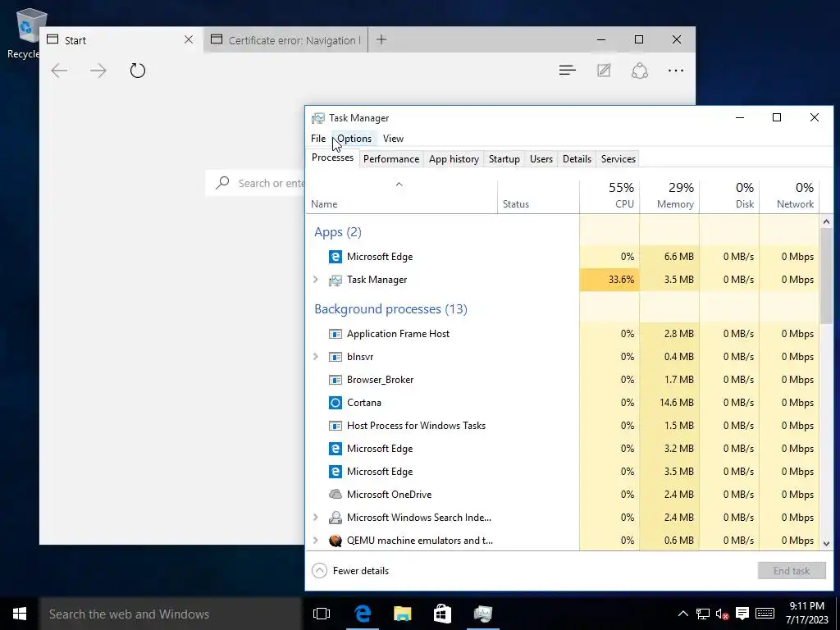
Task: Open Task View on the taskbar
Action: click(x=322, y=614)
